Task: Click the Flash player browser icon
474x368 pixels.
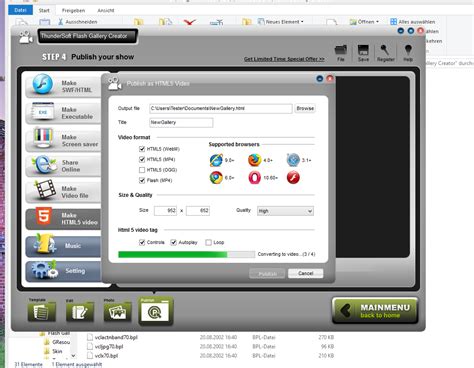Action: click(293, 178)
